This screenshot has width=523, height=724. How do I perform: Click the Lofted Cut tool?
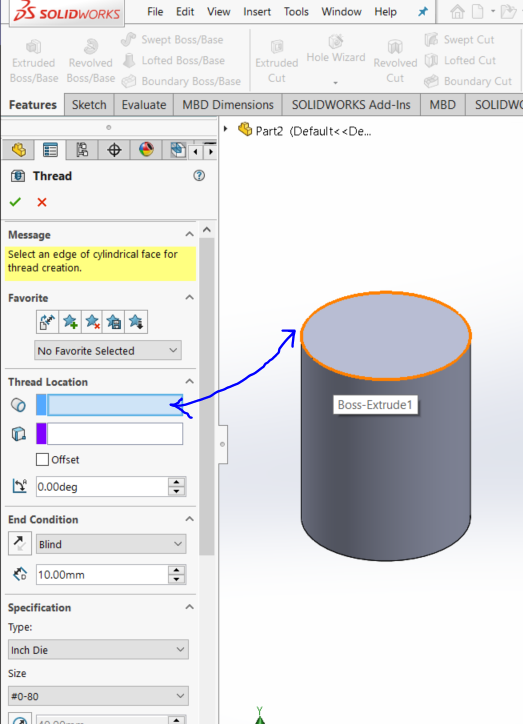[460, 60]
